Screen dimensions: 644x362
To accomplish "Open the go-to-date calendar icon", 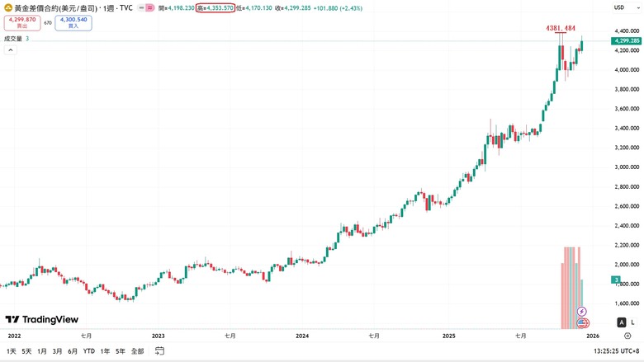I will [x=159, y=351].
